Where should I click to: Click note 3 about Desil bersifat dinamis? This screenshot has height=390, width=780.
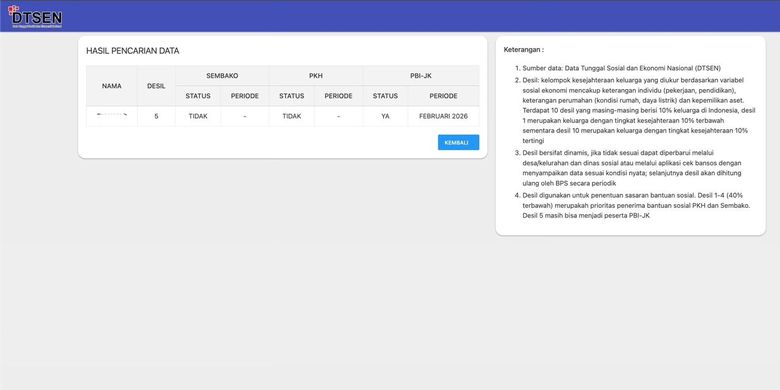(632, 168)
